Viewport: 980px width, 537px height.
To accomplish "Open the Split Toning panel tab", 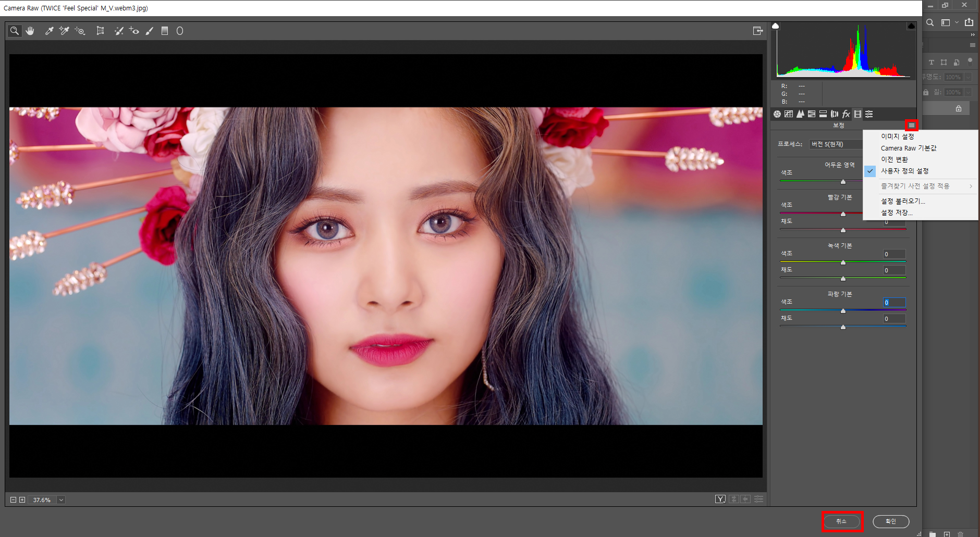I will [x=823, y=114].
